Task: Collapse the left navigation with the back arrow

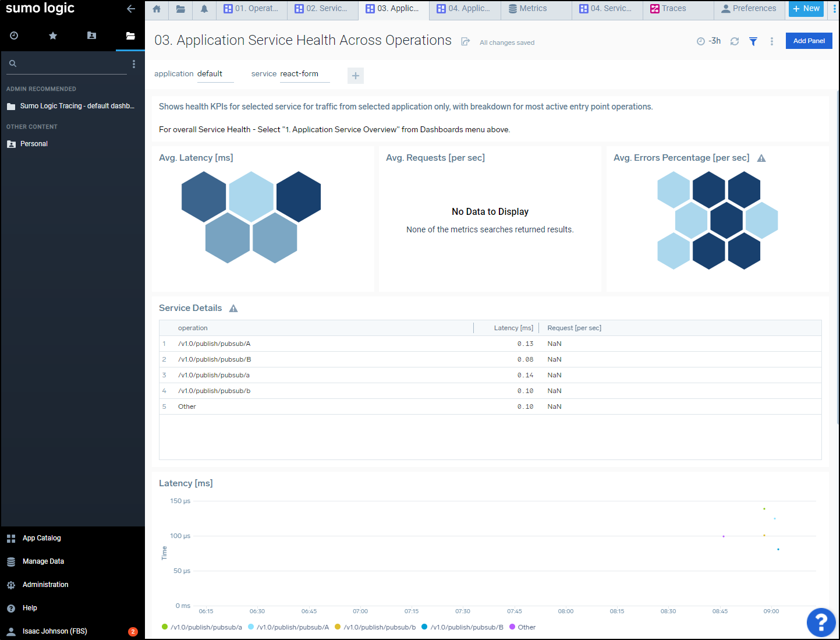Action: coord(131,9)
